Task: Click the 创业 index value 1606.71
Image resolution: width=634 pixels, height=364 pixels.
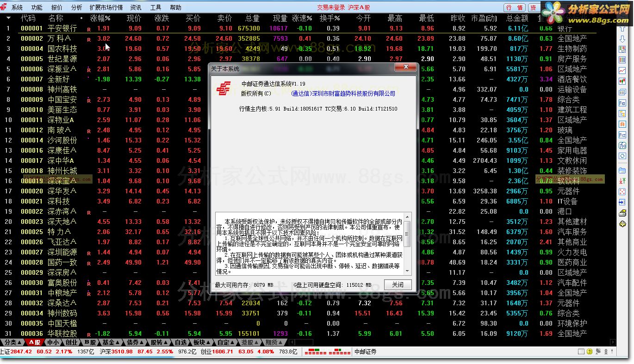Action: [x=223, y=352]
